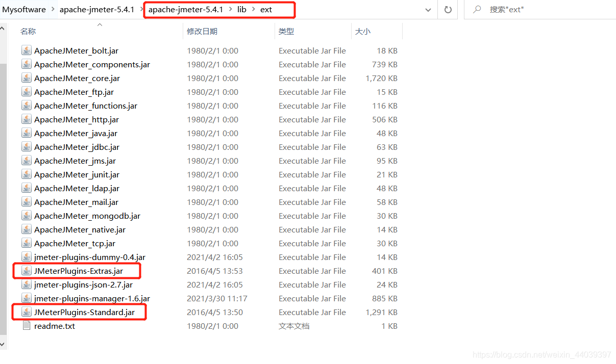Click the search magnifier icon
Image resolution: width=616 pixels, height=364 pixels.
coord(477,10)
